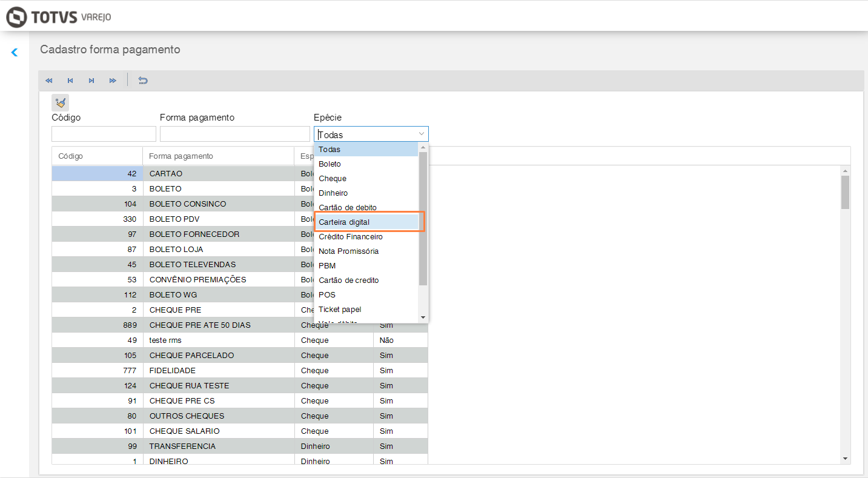This screenshot has width=868, height=478.
Task: Expand the Epécie dropdown arrow
Action: 421,134
